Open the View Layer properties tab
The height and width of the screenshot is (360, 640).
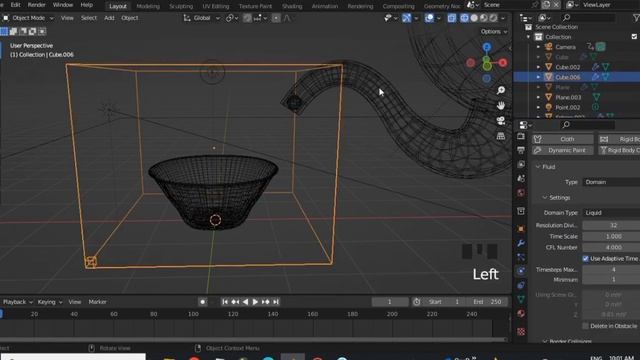(x=521, y=164)
